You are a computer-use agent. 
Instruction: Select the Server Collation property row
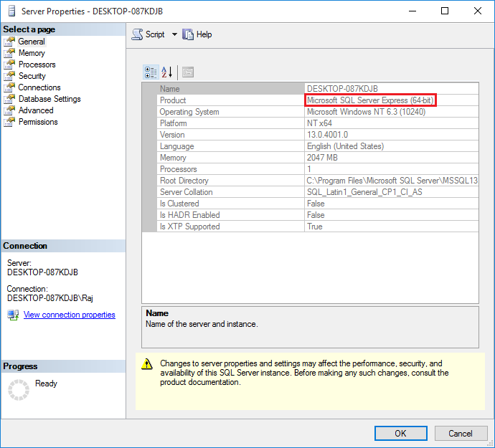point(318,192)
